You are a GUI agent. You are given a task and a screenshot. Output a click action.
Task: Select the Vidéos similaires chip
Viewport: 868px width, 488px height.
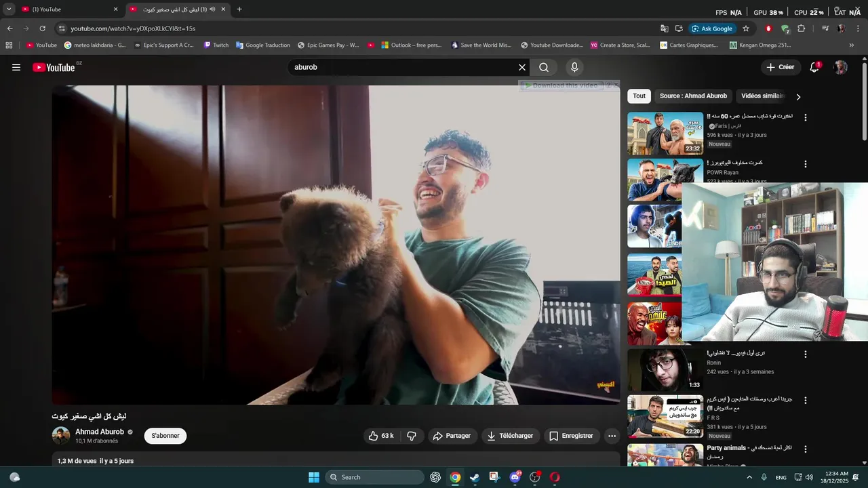coord(762,96)
